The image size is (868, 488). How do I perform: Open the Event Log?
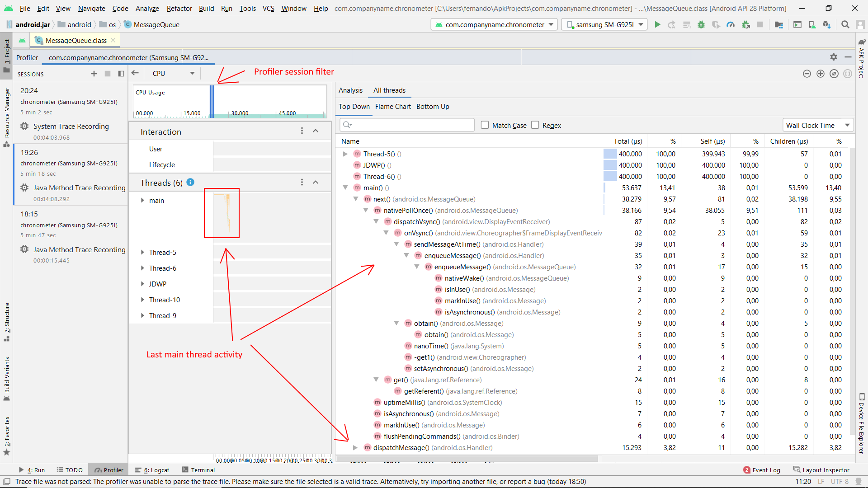(x=766, y=470)
